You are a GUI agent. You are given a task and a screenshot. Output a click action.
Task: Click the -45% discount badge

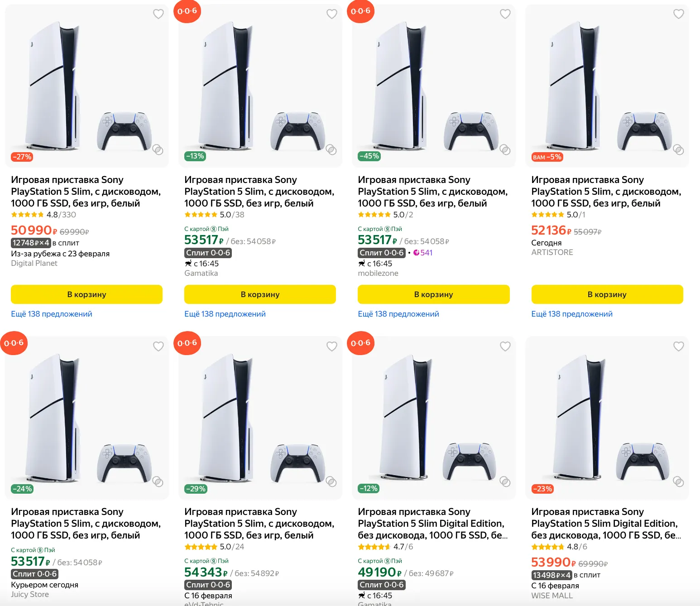point(369,156)
